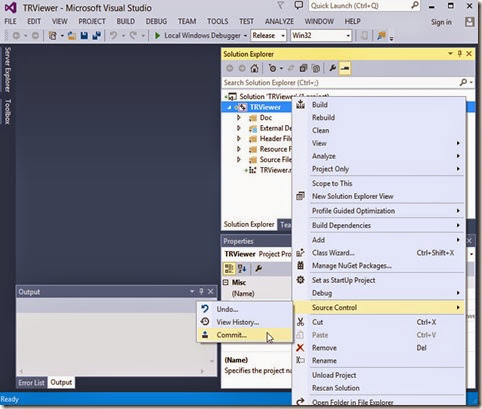The width and height of the screenshot is (482, 409).
Task: Click the Sign in link
Action: click(441, 22)
